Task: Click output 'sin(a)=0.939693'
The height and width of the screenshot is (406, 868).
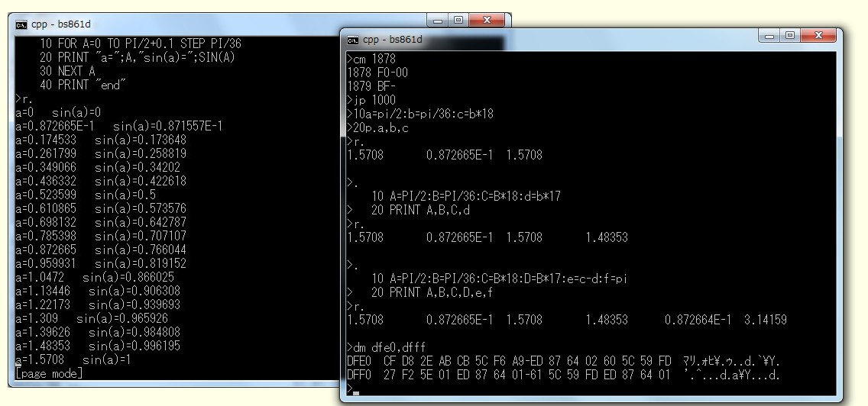Action: pos(134,304)
